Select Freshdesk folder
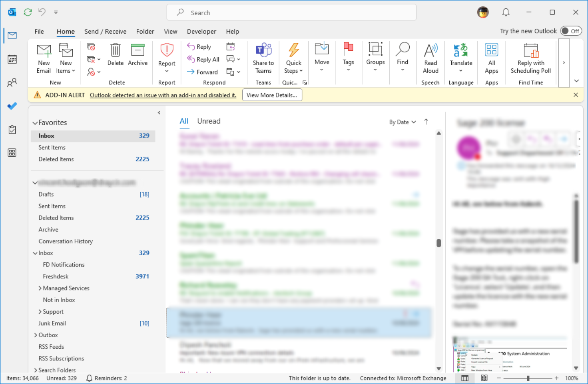 click(93, 276)
